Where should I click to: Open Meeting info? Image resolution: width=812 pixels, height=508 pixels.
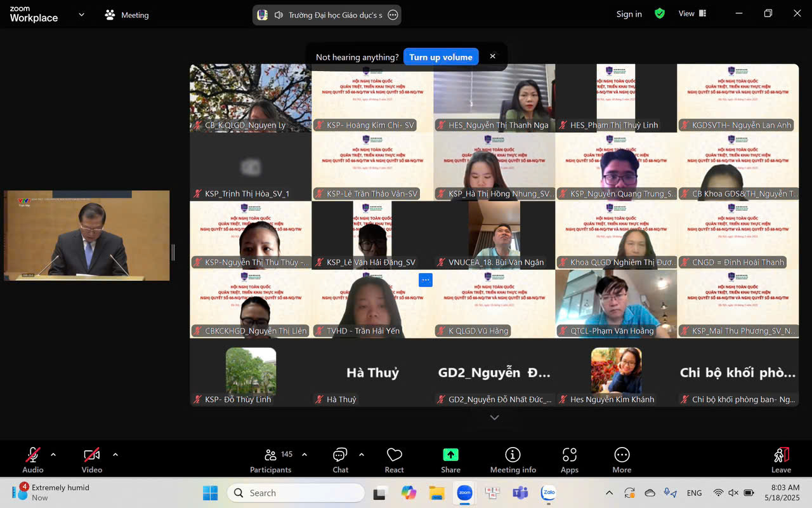pyautogui.click(x=513, y=460)
